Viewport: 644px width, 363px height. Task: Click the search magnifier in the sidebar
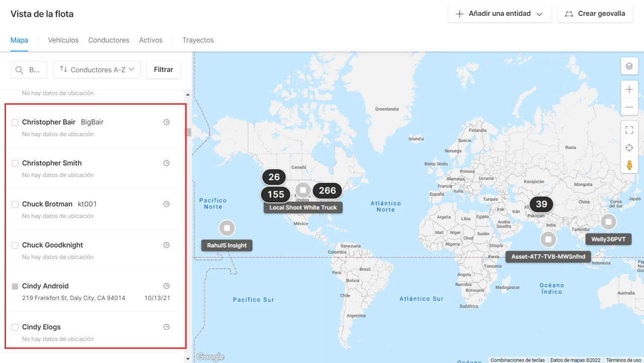click(x=19, y=69)
